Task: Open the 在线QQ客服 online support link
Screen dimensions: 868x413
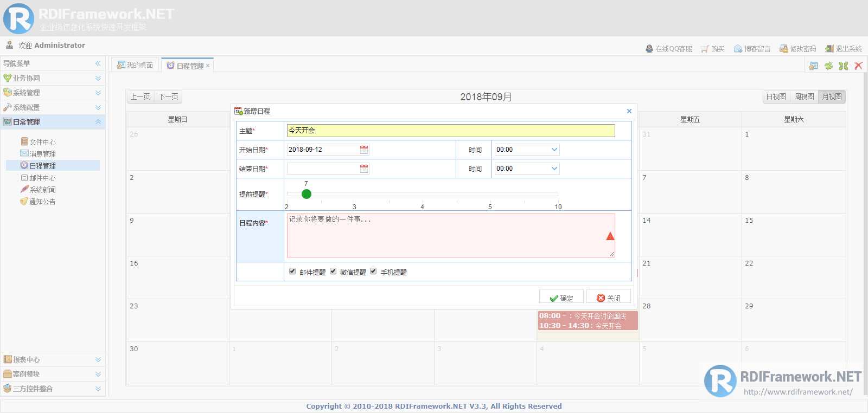Action: tap(669, 49)
